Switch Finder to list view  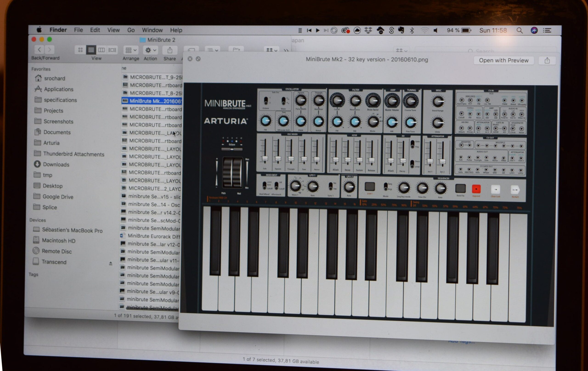[91, 50]
